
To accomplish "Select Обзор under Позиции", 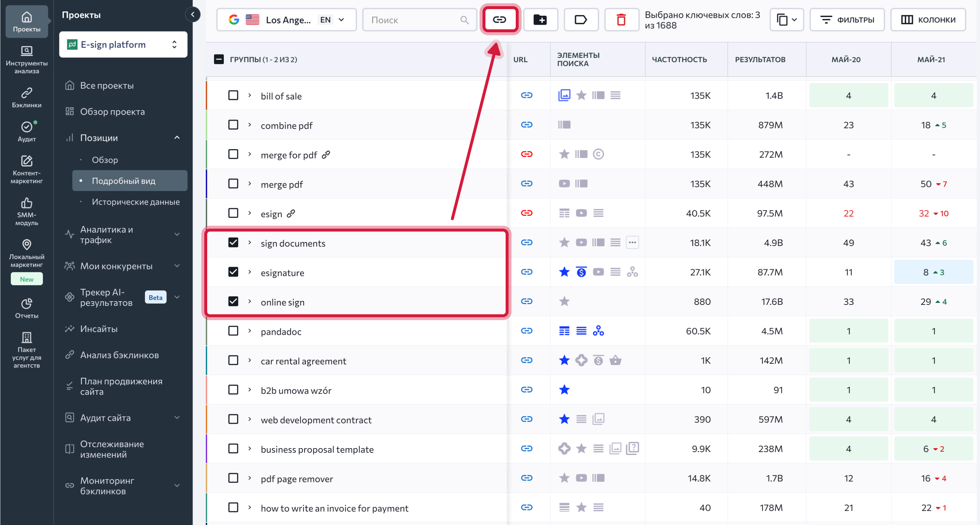I will tap(105, 160).
